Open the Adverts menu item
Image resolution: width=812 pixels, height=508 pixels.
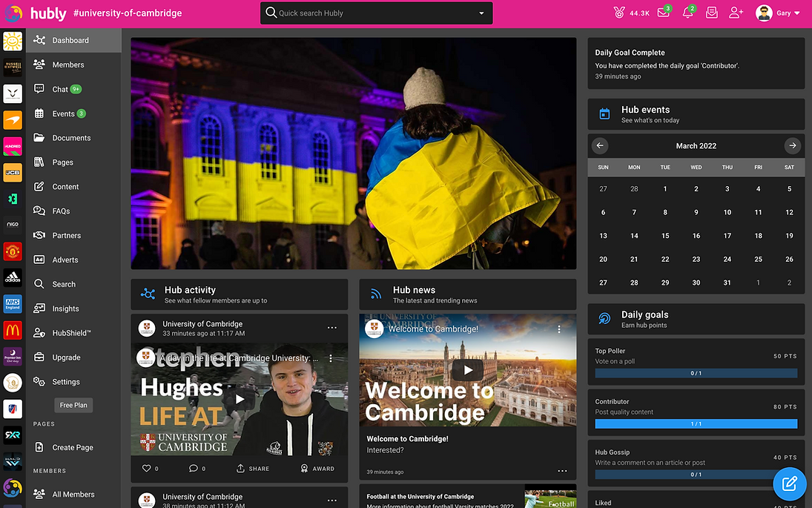(73, 260)
